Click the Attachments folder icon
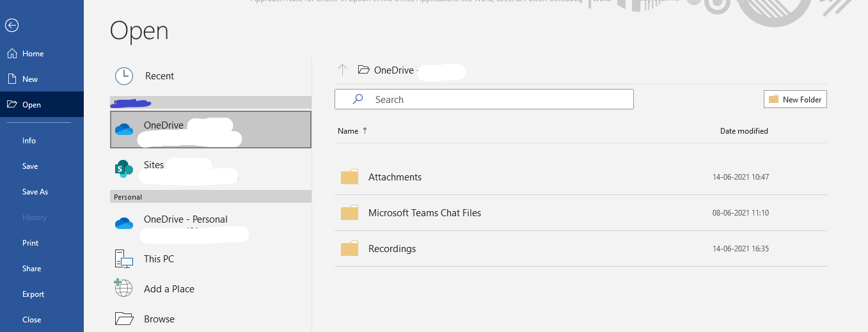 point(349,177)
